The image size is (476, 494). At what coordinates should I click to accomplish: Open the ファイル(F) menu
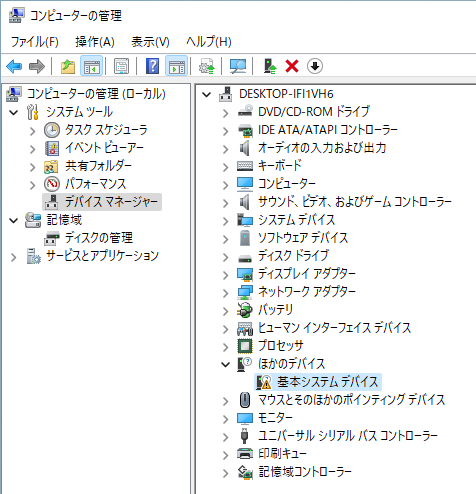(x=34, y=42)
